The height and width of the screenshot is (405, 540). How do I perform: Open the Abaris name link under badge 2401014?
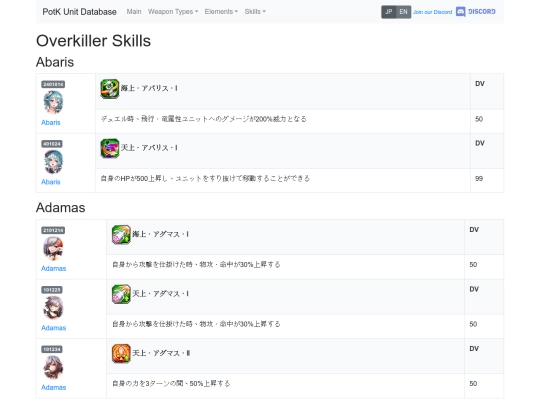51,123
